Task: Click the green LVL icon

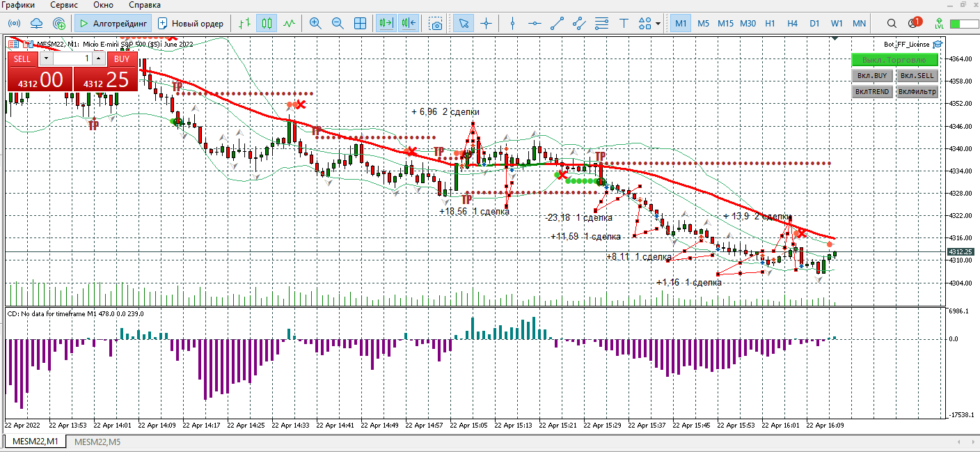Action: [x=940, y=23]
